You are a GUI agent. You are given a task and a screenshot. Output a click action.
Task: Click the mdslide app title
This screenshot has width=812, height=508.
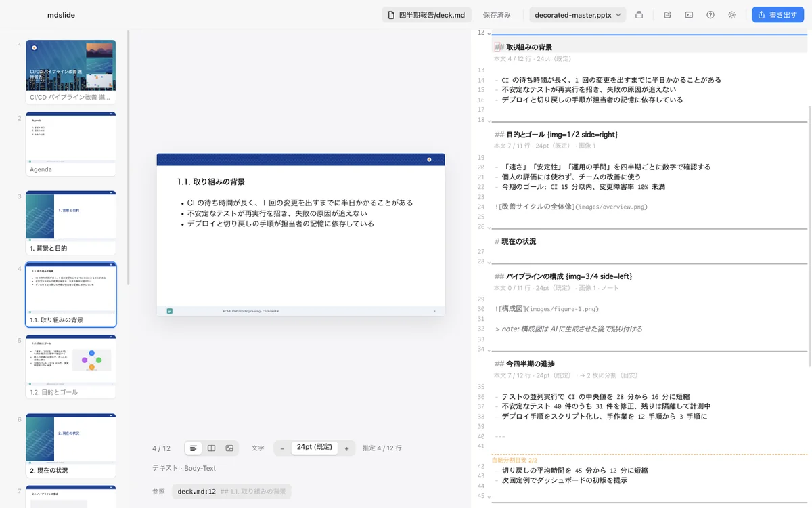tap(62, 15)
